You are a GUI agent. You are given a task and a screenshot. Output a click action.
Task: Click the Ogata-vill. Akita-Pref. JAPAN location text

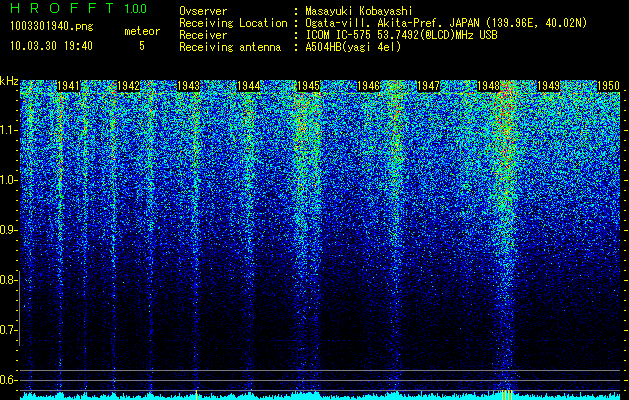click(x=446, y=23)
